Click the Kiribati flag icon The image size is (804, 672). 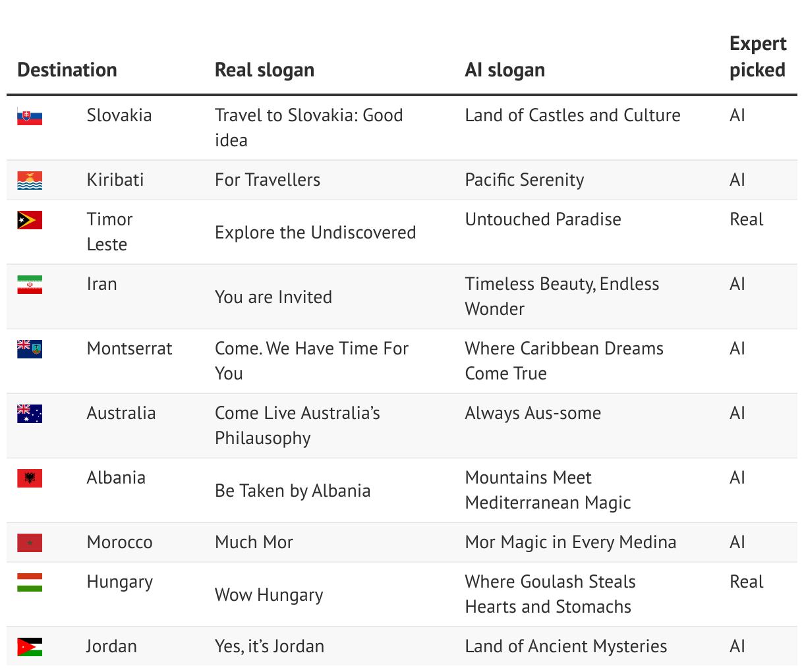(30, 181)
